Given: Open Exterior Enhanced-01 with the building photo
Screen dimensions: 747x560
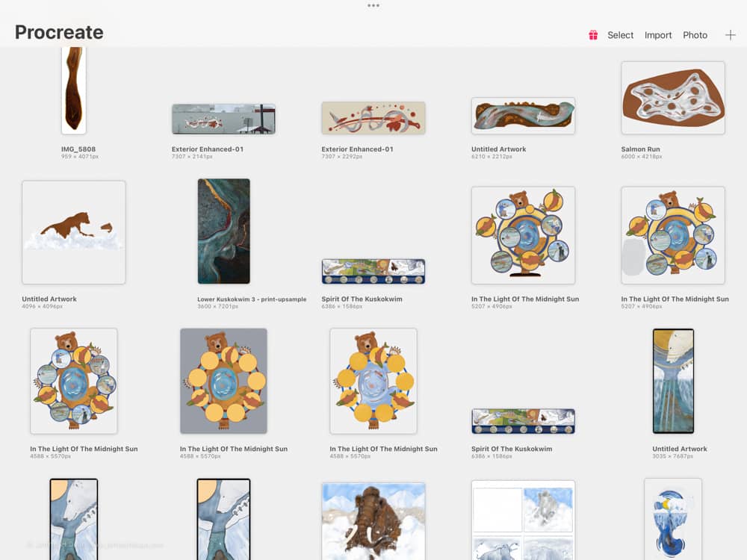Looking at the screenshot, I should pyautogui.click(x=223, y=119).
